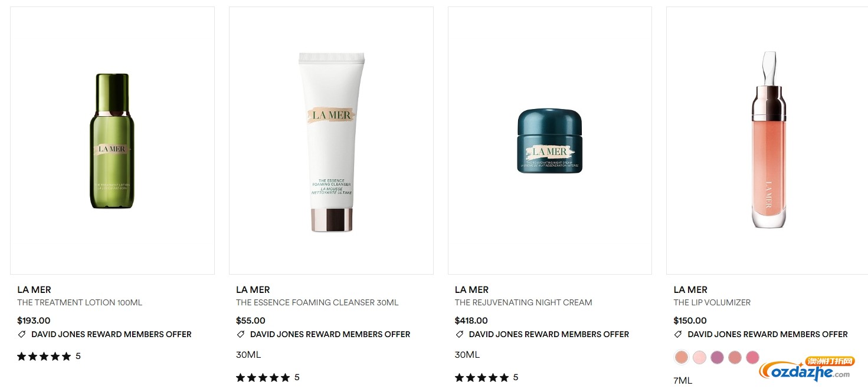Image resolution: width=868 pixels, height=389 pixels.
Task: Click the white foaming cleanser tube image
Action: [x=331, y=141]
